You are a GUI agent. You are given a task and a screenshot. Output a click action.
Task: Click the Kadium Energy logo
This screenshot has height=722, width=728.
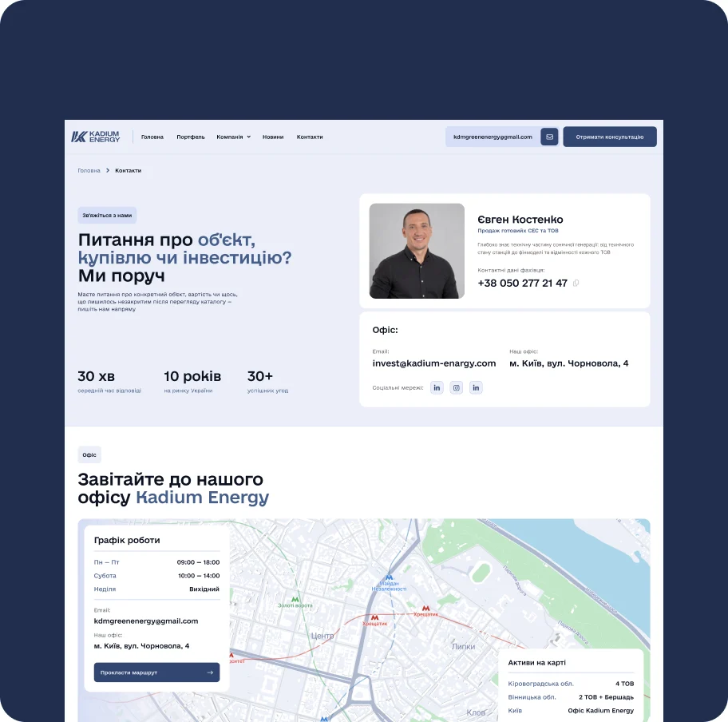click(x=96, y=137)
